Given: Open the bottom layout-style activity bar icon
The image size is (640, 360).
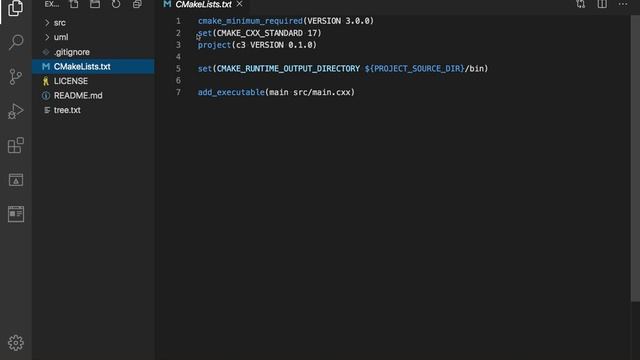Looking at the screenshot, I should 16,214.
